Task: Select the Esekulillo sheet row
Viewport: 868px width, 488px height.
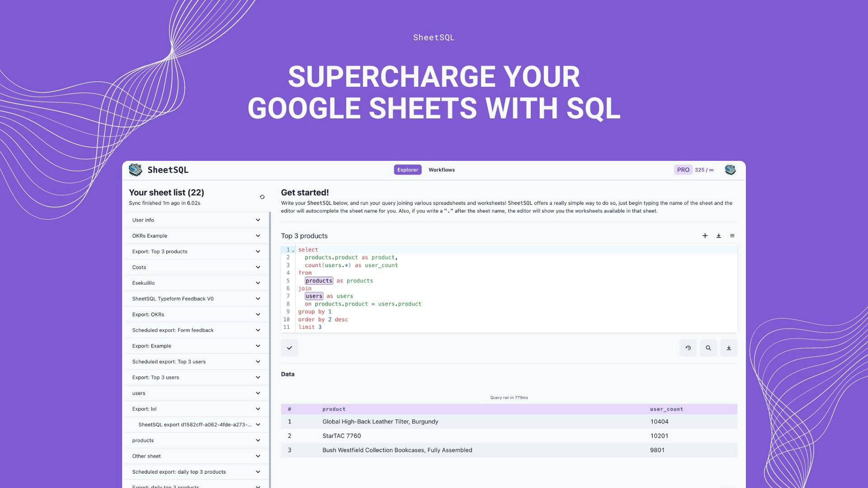Action: (197, 283)
